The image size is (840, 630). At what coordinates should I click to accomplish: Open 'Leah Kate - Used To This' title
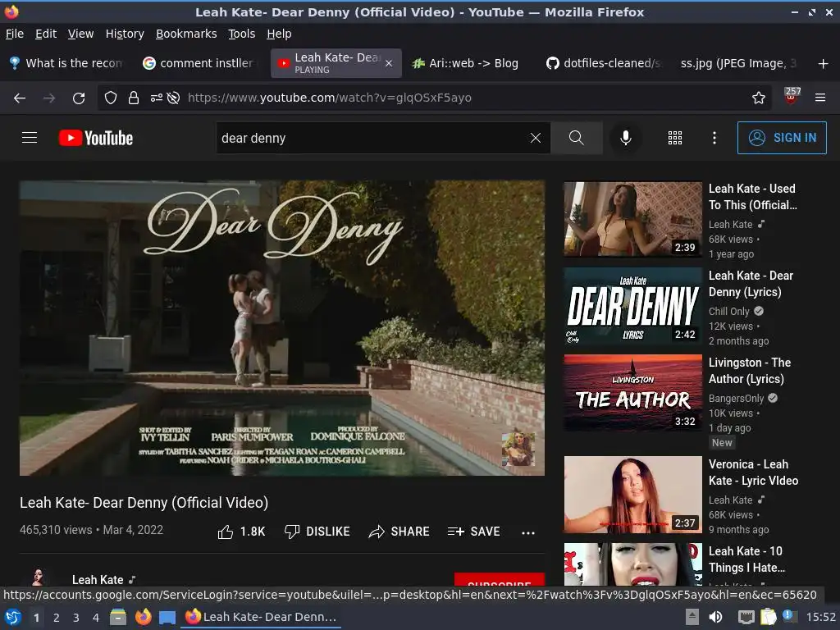tap(753, 197)
